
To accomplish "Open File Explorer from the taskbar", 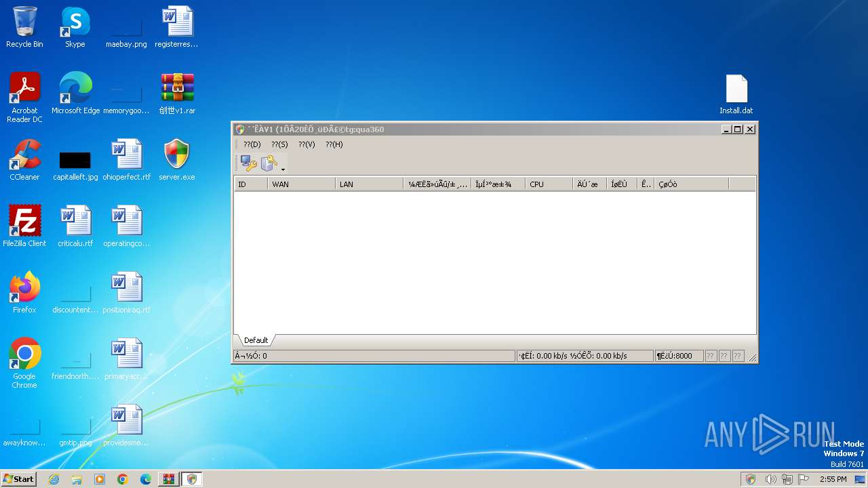I will click(77, 479).
